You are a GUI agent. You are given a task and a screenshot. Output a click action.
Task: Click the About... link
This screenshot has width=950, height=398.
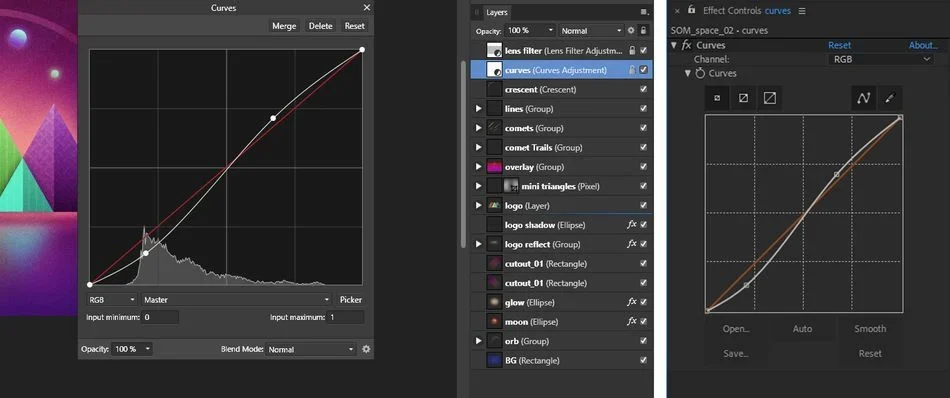(923, 45)
